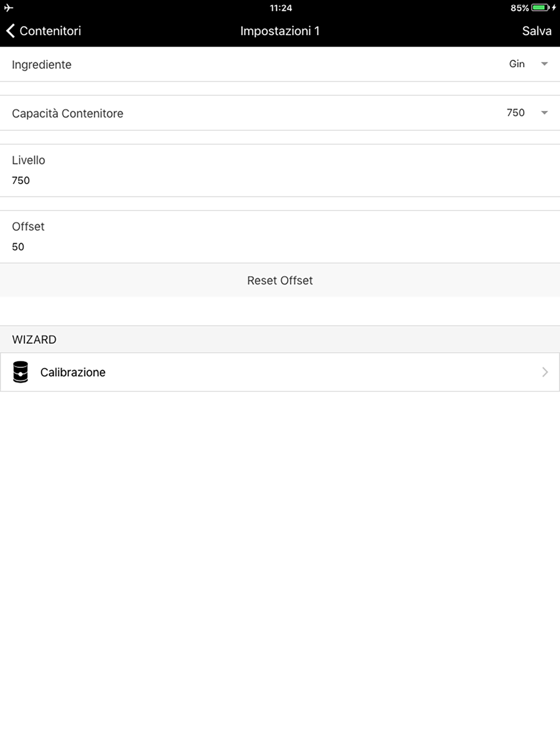This screenshot has width=560, height=747.
Task: Tap the airplane mode icon in status bar
Action: (8, 8)
